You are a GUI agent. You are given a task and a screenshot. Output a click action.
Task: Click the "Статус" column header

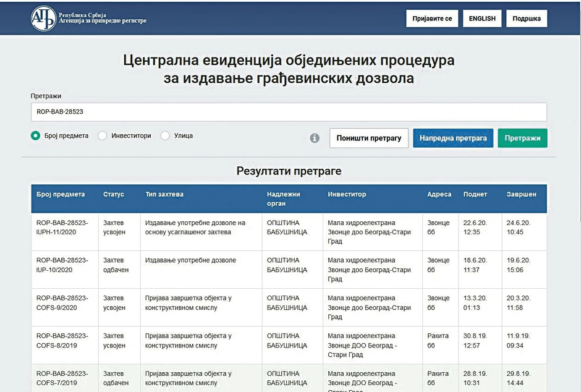point(114,194)
